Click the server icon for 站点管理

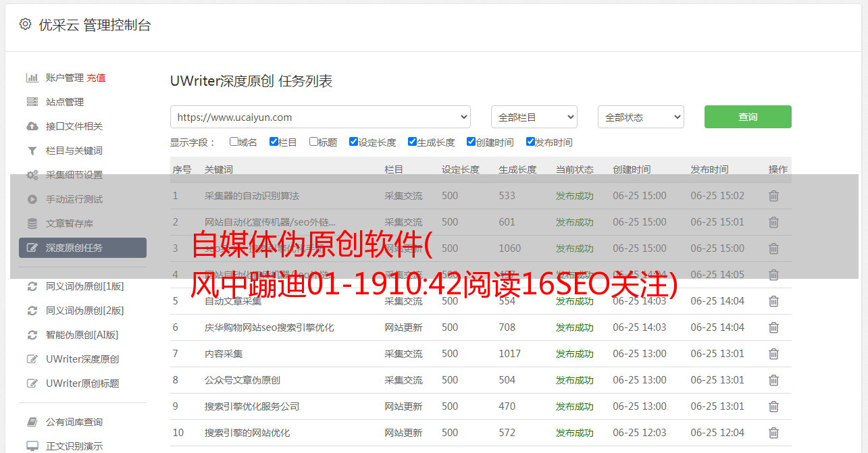click(32, 102)
